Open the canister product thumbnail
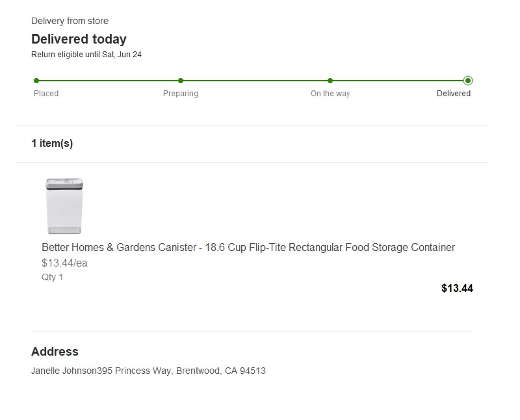 point(64,205)
